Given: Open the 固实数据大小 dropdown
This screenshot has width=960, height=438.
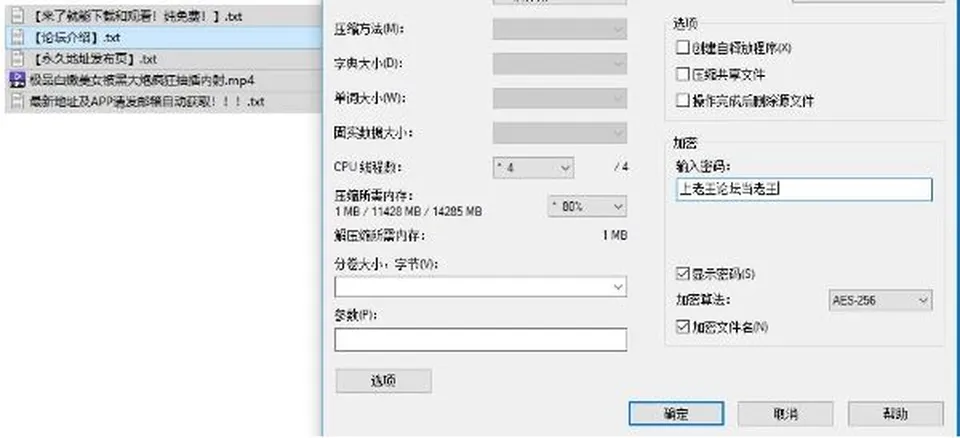Looking at the screenshot, I should tap(560, 132).
